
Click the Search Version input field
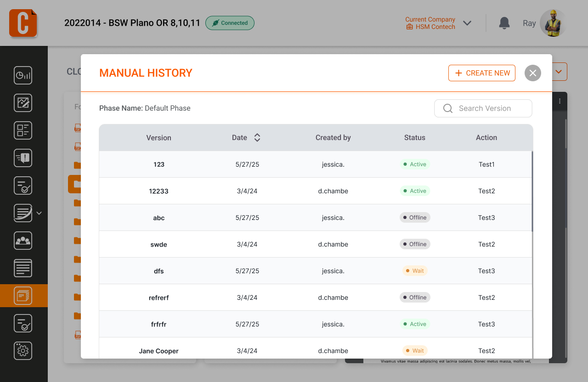click(x=484, y=108)
